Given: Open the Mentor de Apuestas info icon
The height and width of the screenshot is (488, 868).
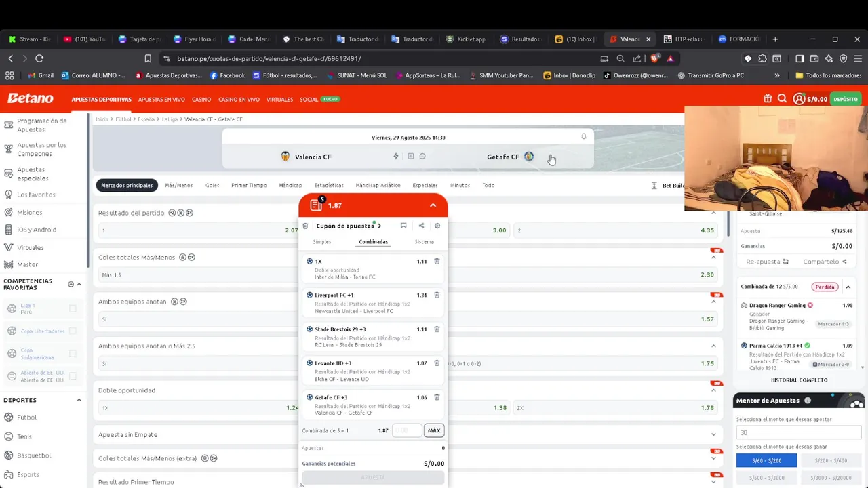Looking at the screenshot, I should (x=807, y=401).
